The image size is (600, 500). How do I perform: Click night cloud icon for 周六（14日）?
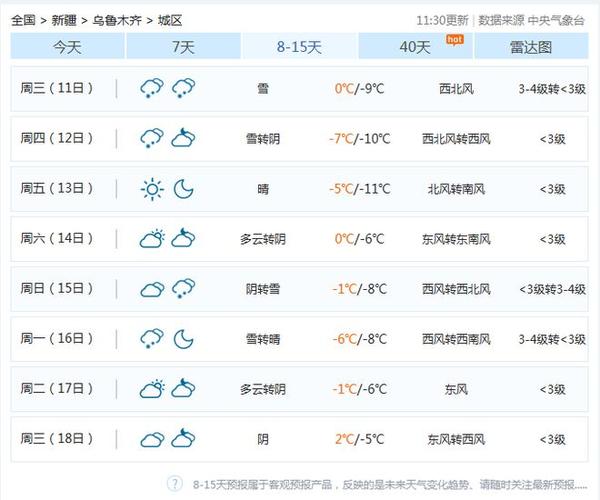pos(183,238)
